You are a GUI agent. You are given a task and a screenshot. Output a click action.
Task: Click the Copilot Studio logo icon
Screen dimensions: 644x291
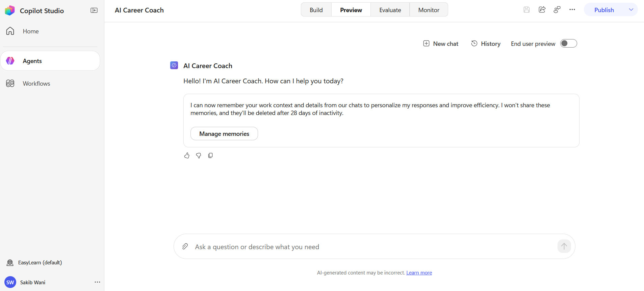point(10,10)
